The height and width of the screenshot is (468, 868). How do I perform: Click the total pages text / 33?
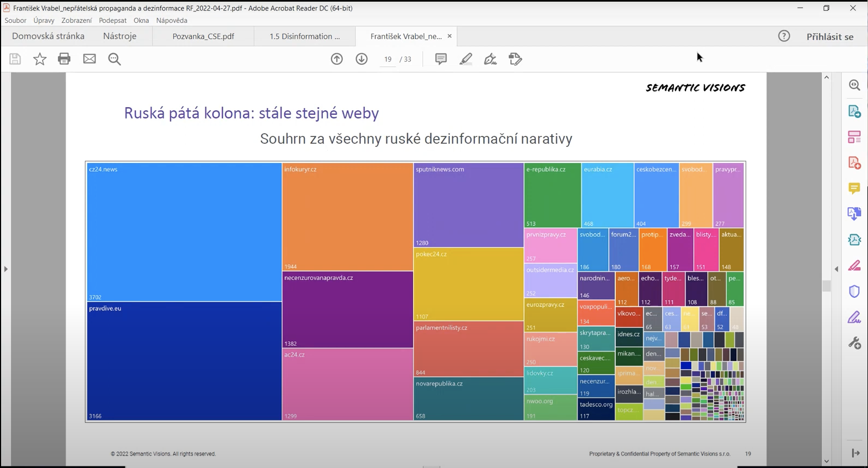[x=405, y=59]
